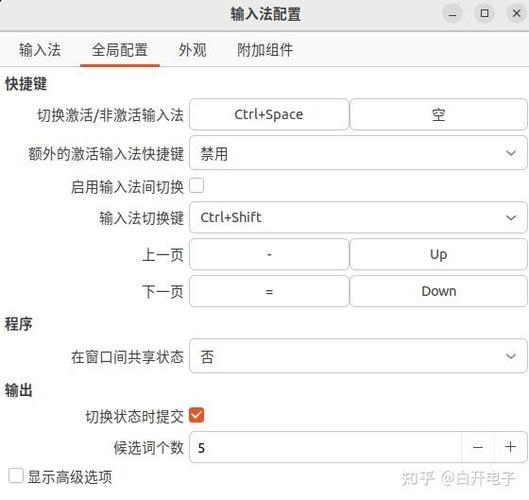Enable the 启用输入法间切换 checkbox

click(x=197, y=186)
